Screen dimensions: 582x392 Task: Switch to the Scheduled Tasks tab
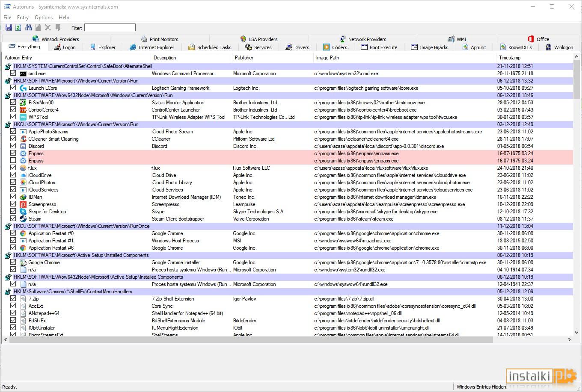tap(210, 47)
